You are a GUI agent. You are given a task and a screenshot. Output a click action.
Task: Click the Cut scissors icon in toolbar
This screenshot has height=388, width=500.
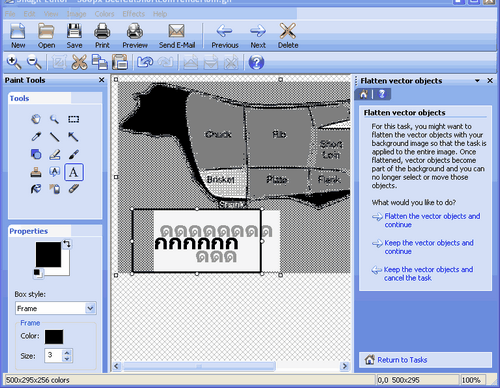coord(79,62)
